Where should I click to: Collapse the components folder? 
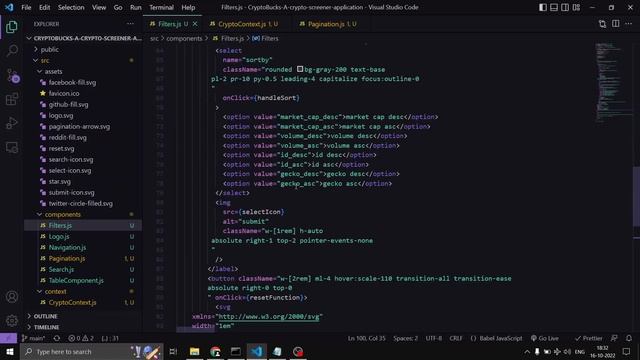point(62,214)
